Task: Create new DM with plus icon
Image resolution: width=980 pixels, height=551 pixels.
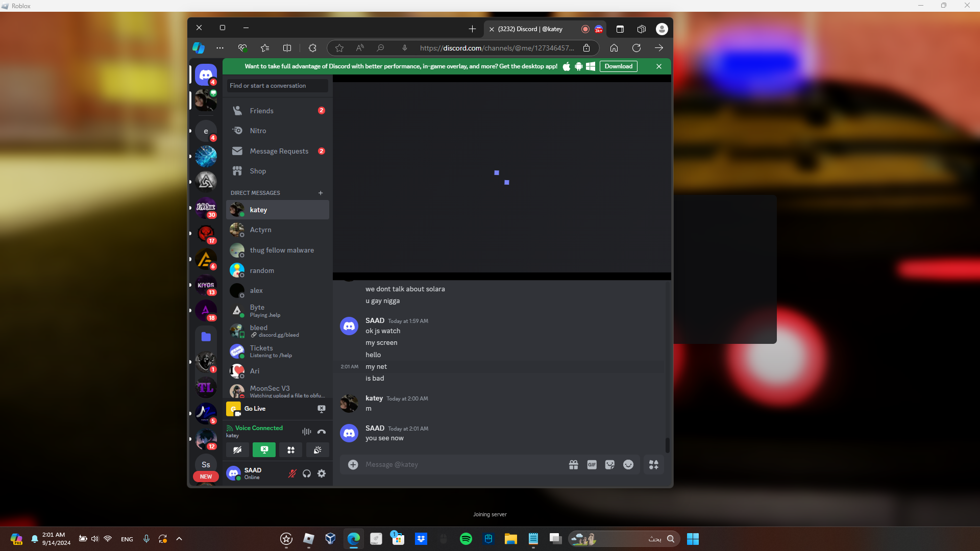Action: (321, 193)
